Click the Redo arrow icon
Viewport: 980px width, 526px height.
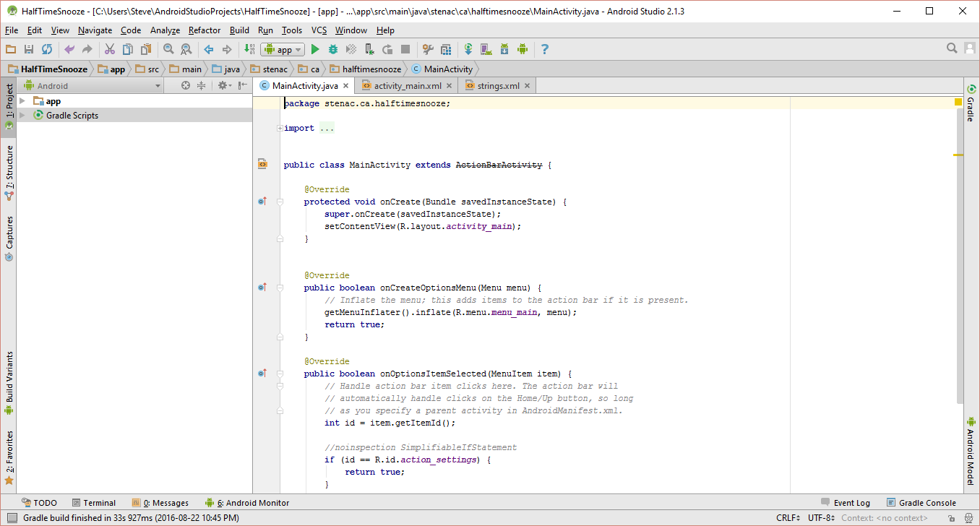87,49
